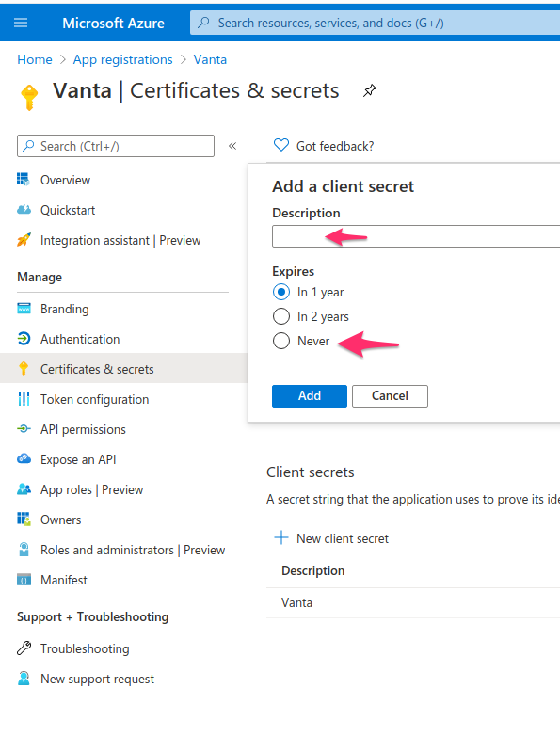Click the App roles people icon
Viewport: 560px width, 752px height.
point(24,489)
